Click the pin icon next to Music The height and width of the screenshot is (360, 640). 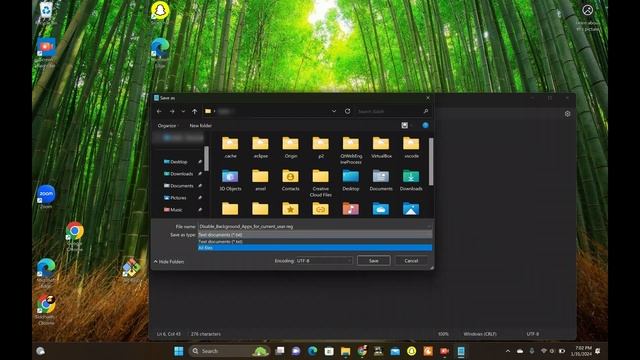pos(200,210)
